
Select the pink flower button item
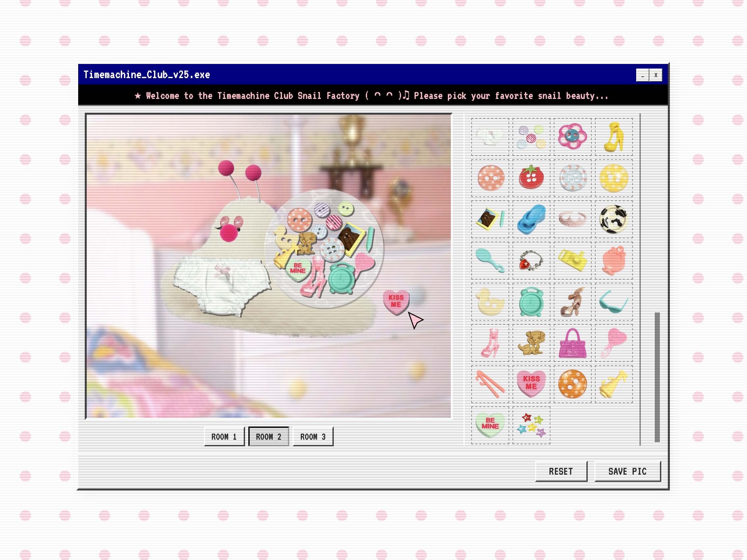coord(573,137)
